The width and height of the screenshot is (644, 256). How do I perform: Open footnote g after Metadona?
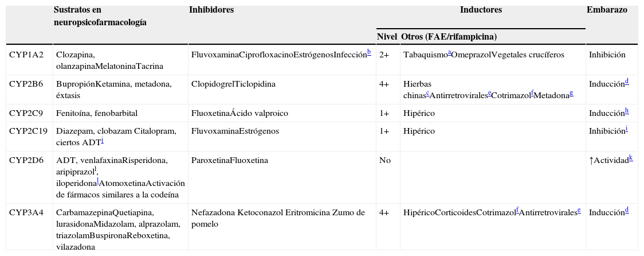click(x=571, y=92)
